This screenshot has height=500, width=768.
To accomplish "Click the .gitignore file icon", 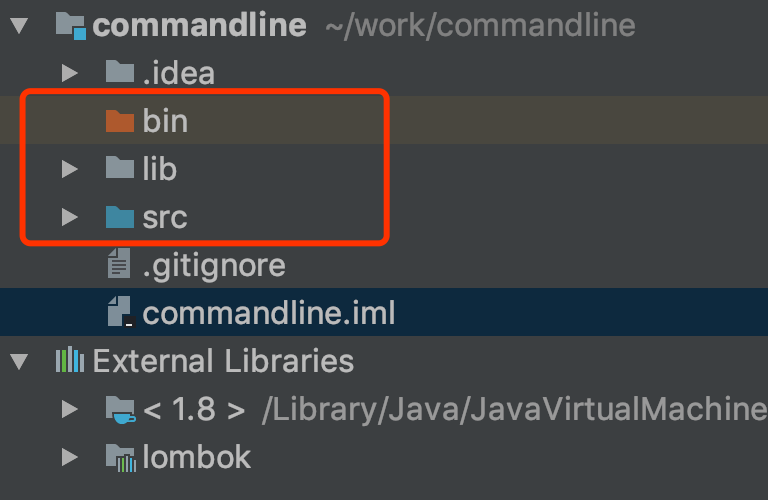I will (x=119, y=265).
